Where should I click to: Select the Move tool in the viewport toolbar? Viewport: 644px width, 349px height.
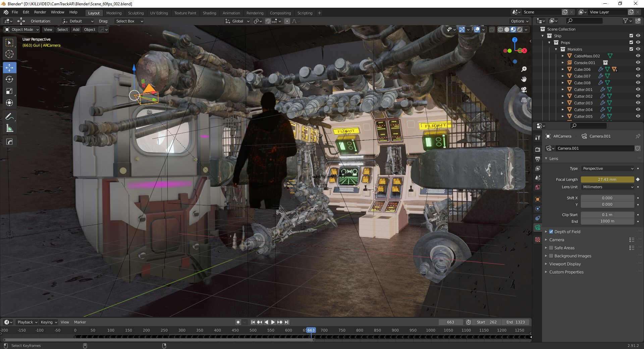[x=9, y=67]
